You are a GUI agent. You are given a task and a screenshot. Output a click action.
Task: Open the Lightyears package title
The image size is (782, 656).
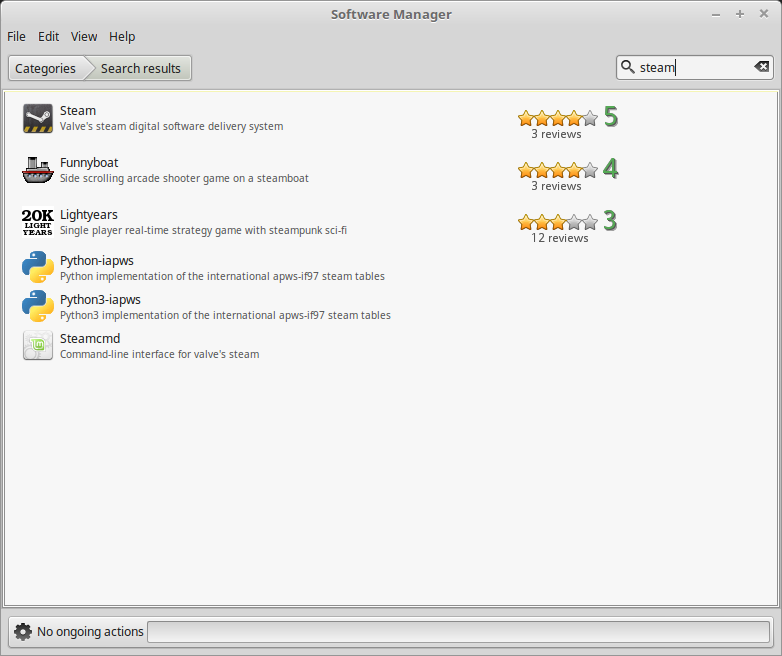tap(89, 215)
